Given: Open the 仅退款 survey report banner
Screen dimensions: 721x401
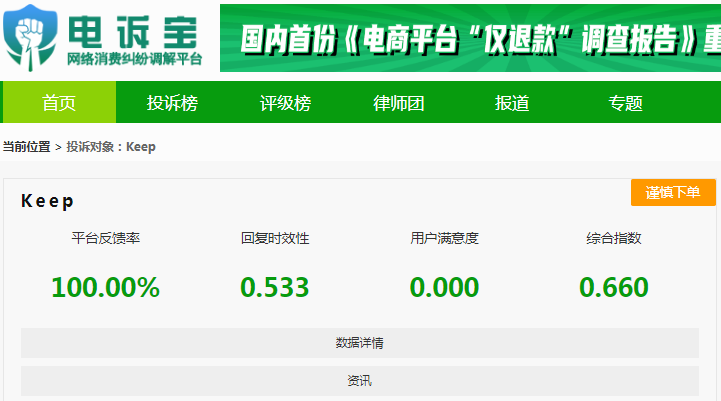Looking at the screenshot, I should pyautogui.click(x=470, y=38).
